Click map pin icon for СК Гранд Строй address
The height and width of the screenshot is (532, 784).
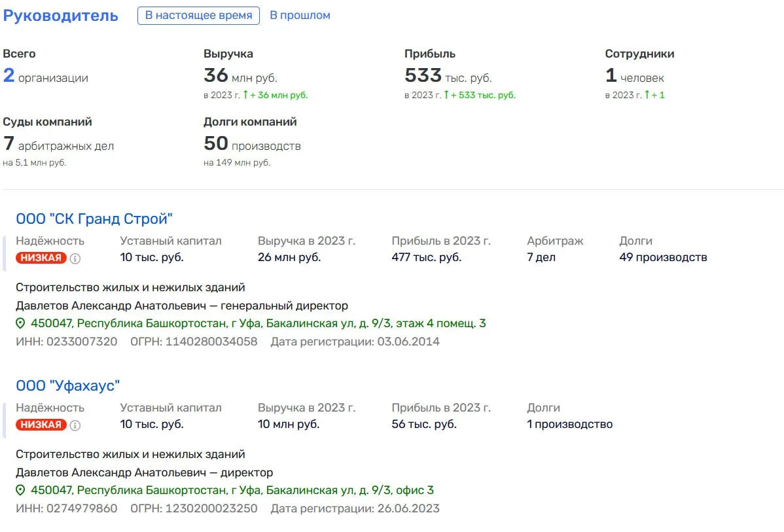pos(20,323)
